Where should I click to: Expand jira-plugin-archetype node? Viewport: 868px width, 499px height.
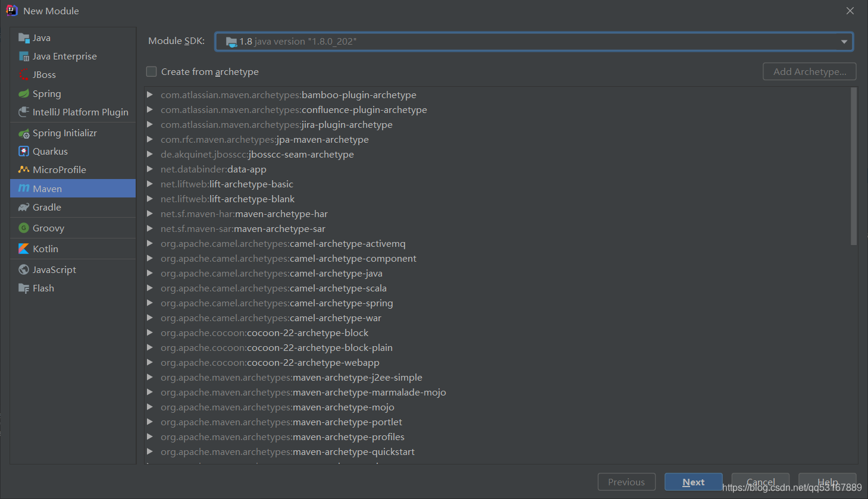150,125
